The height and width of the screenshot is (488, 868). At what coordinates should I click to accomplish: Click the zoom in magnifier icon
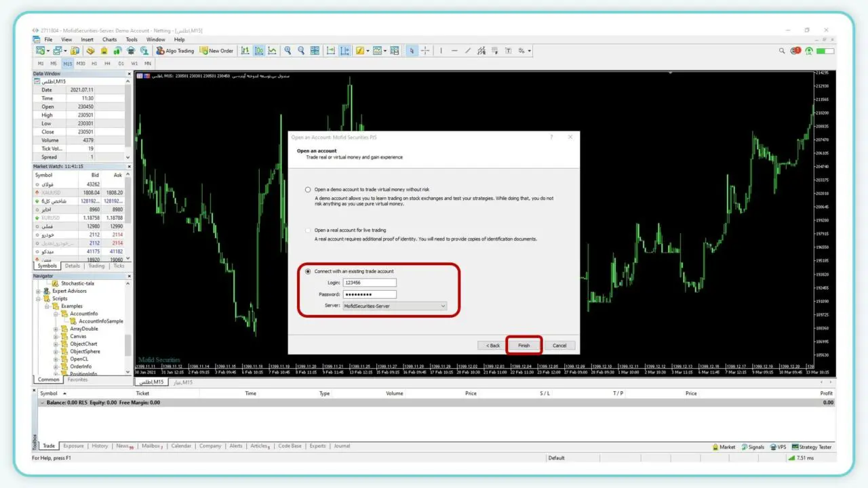tap(288, 51)
